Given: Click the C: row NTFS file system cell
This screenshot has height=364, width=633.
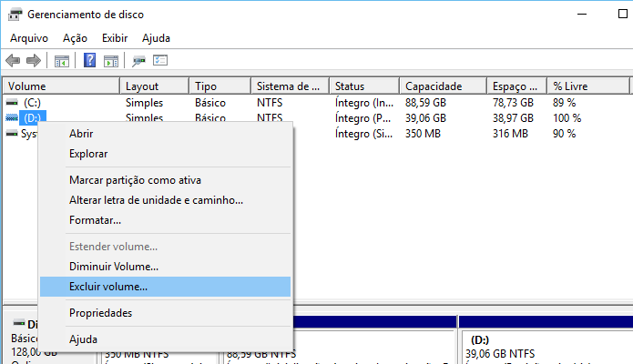Looking at the screenshot, I should (270, 103).
